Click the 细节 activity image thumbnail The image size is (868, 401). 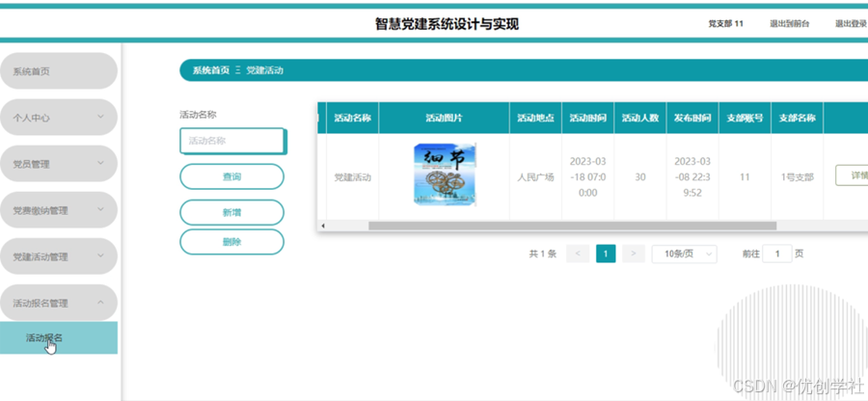click(x=445, y=174)
